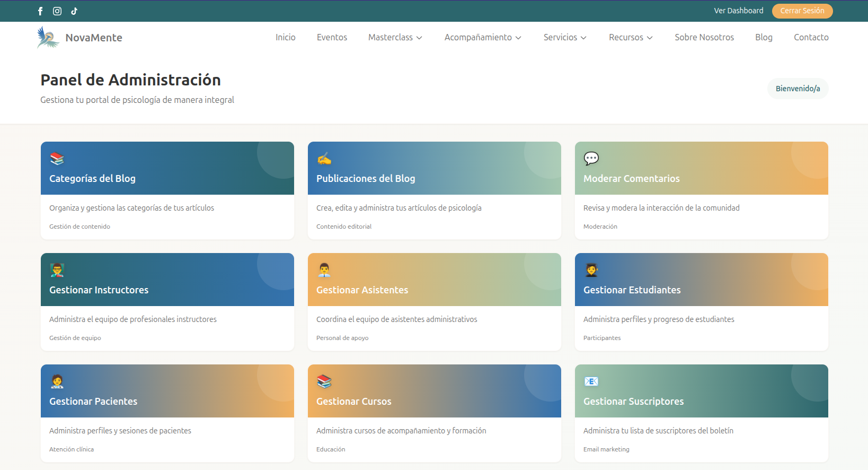Expand the Recursos dropdown menu
The width and height of the screenshot is (868, 470).
pyautogui.click(x=630, y=38)
